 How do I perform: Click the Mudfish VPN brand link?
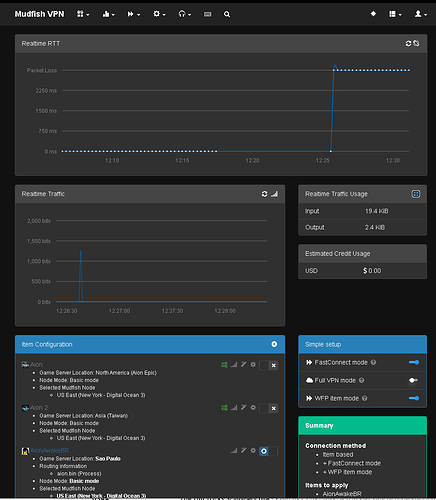(39, 14)
